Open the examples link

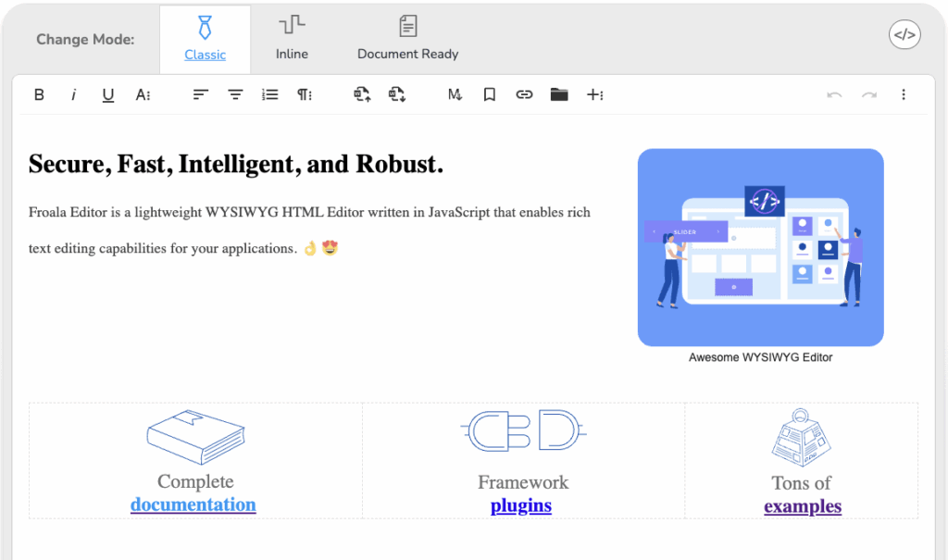tap(803, 506)
